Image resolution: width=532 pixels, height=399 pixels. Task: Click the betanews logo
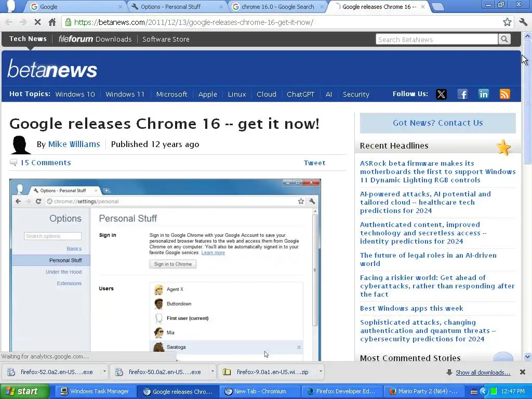coord(52,69)
